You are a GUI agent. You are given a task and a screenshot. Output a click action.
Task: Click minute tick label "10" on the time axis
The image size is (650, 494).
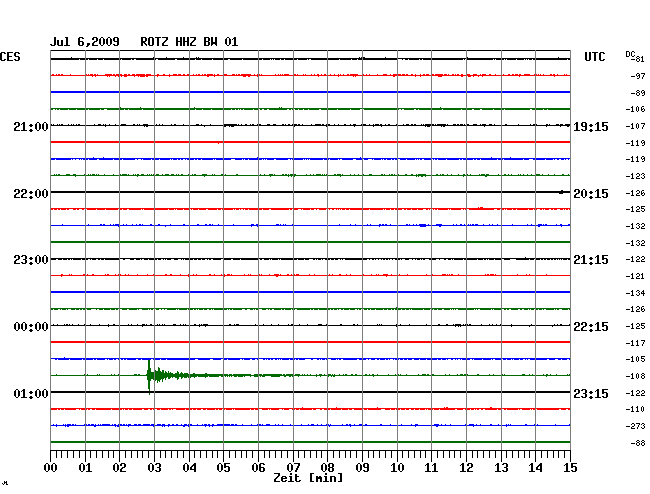(x=397, y=468)
